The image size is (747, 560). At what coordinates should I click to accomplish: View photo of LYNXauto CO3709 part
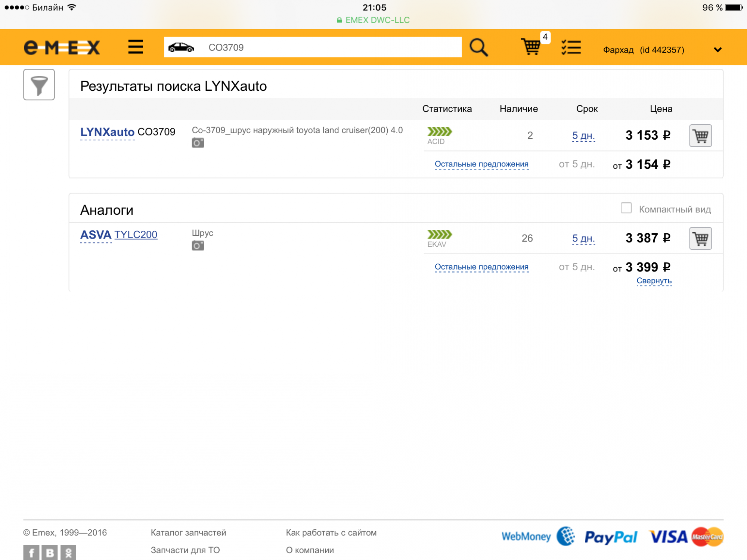pyautogui.click(x=198, y=143)
